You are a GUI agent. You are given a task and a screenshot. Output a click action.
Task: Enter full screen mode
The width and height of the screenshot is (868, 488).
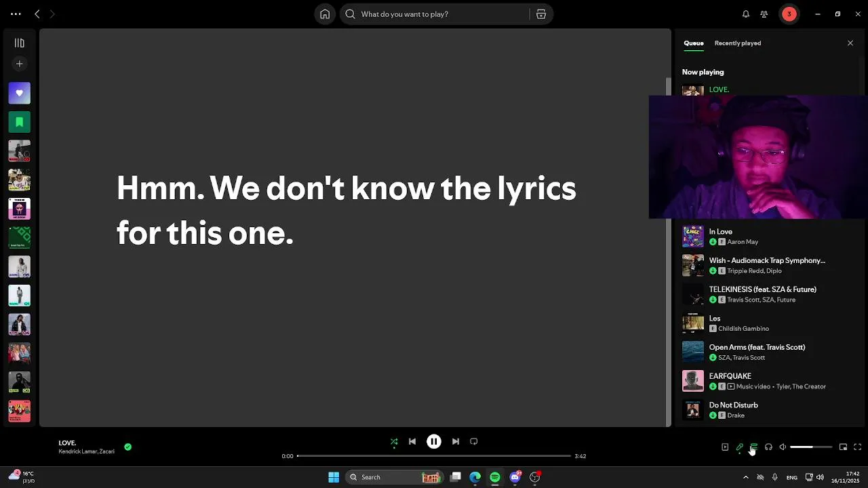[x=858, y=447]
